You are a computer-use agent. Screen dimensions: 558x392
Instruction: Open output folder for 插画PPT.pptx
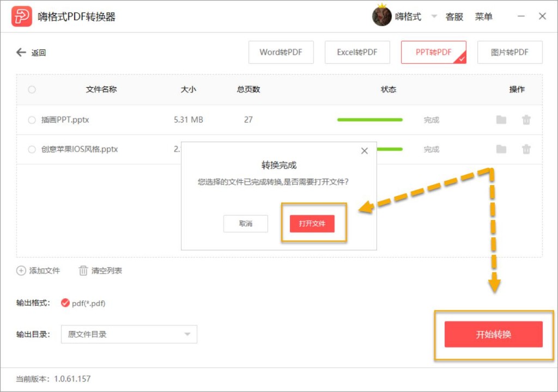point(501,120)
